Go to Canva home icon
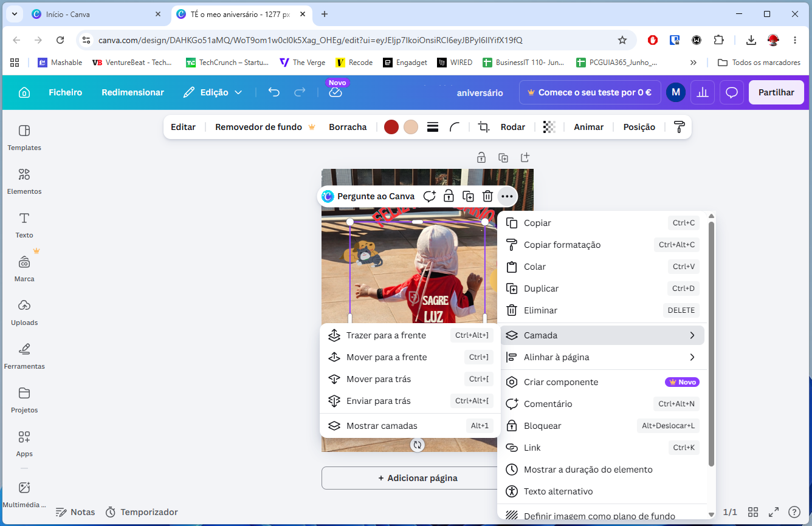The image size is (812, 526). click(x=24, y=92)
